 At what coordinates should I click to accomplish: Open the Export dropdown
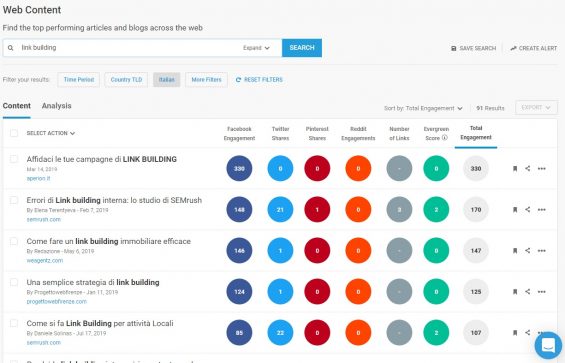[x=536, y=108]
